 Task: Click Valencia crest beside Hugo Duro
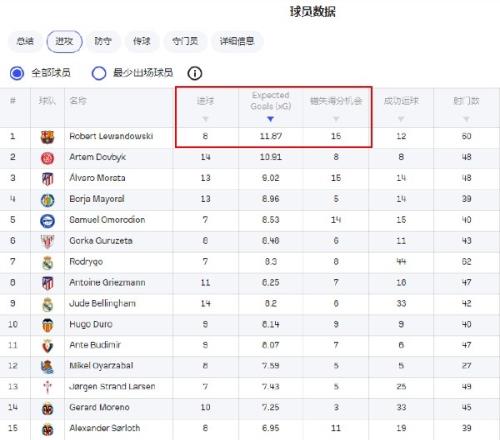47,325
